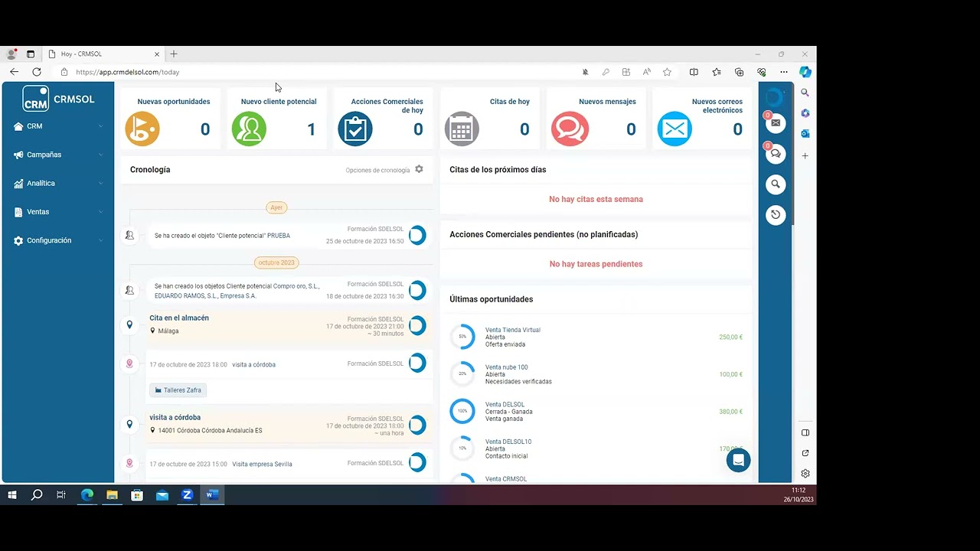Click the Nuevos correos electrónicos envelope icon
This screenshot has height=551, width=980.
675,129
